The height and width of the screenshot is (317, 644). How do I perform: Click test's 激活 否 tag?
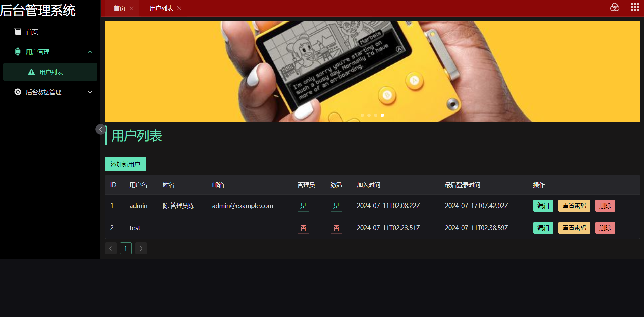pyautogui.click(x=336, y=228)
